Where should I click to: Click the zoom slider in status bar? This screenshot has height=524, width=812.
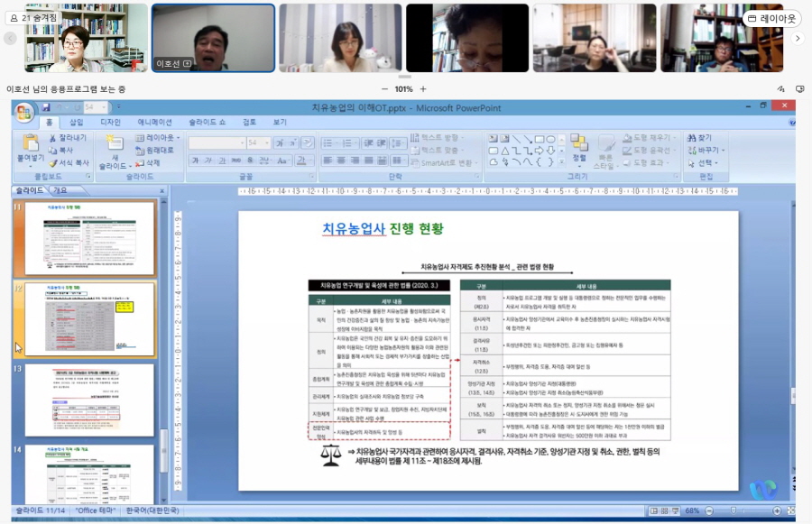click(x=742, y=510)
